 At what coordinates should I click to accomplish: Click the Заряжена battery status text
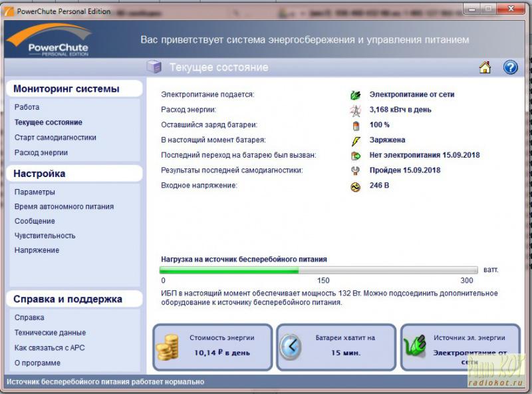(387, 140)
